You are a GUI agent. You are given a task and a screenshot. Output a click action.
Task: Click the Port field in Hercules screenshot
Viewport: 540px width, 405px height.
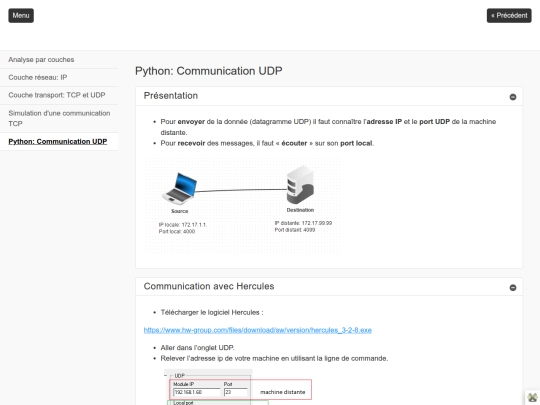pyautogui.click(x=236, y=392)
